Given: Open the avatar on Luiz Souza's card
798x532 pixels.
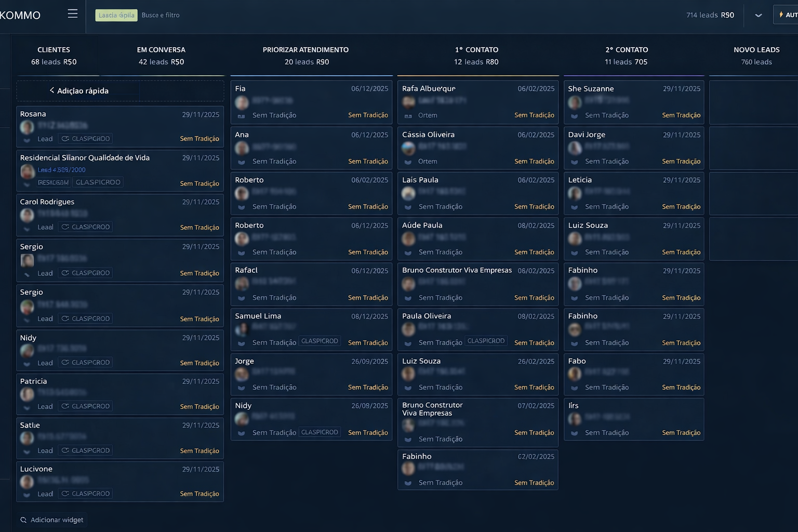Looking at the screenshot, I should tap(574, 238).
